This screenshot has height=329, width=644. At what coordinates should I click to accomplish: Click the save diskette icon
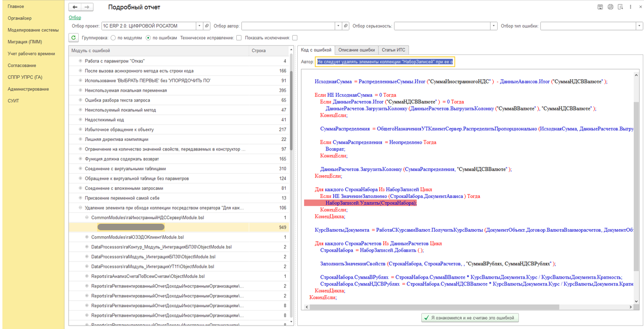tap(600, 7)
